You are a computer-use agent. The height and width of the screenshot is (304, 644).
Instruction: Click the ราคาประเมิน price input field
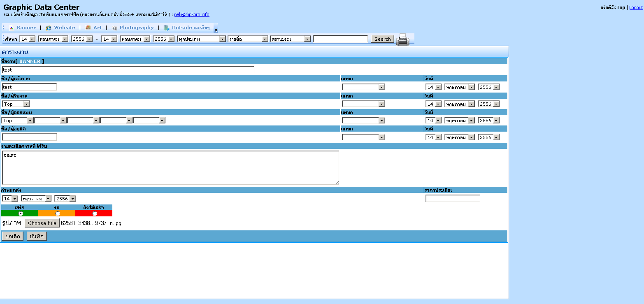tap(453, 198)
